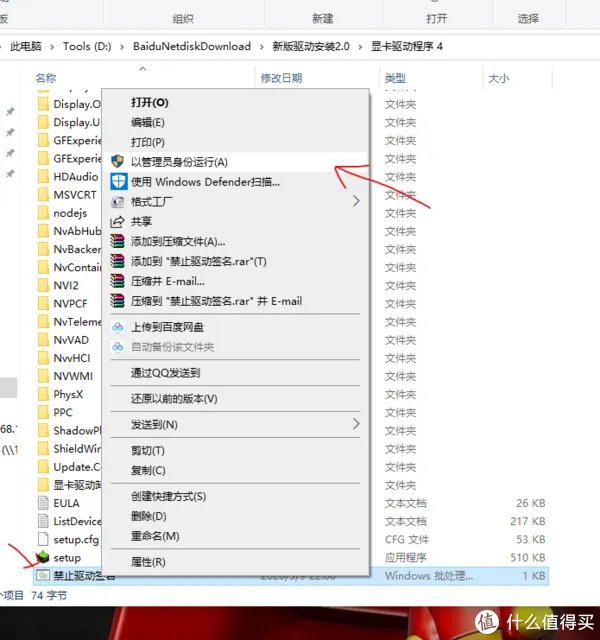Sort by 修改日期 column header

281,78
